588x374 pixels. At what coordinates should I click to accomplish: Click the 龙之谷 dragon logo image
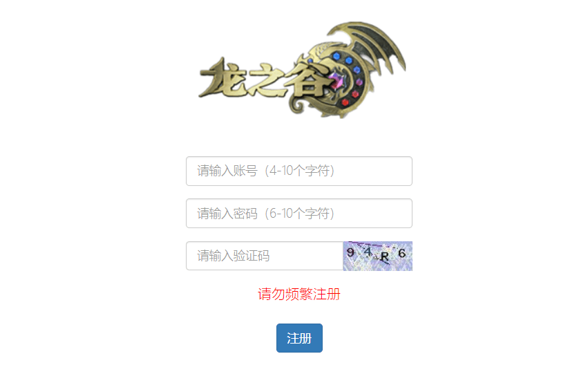[x=302, y=70]
